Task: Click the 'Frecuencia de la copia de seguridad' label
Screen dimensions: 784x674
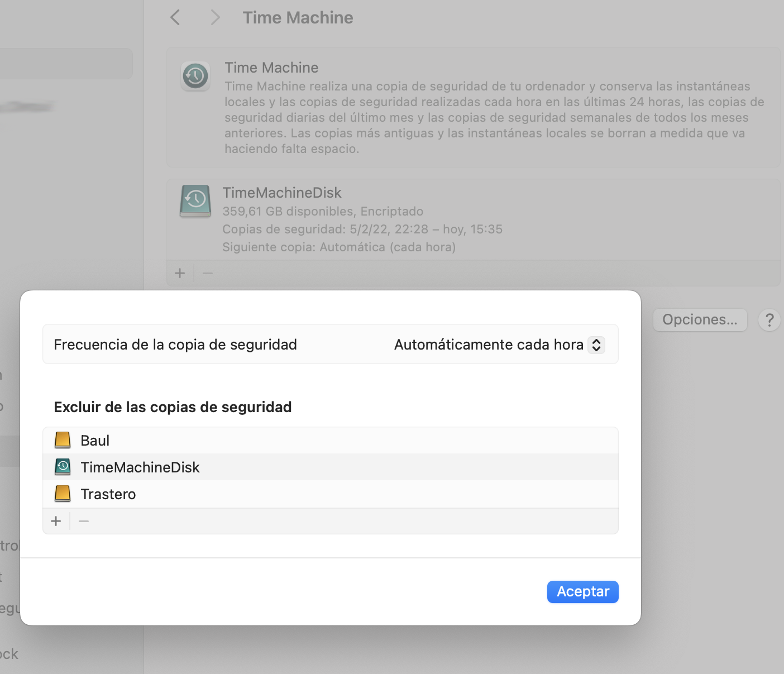Action: (x=175, y=345)
